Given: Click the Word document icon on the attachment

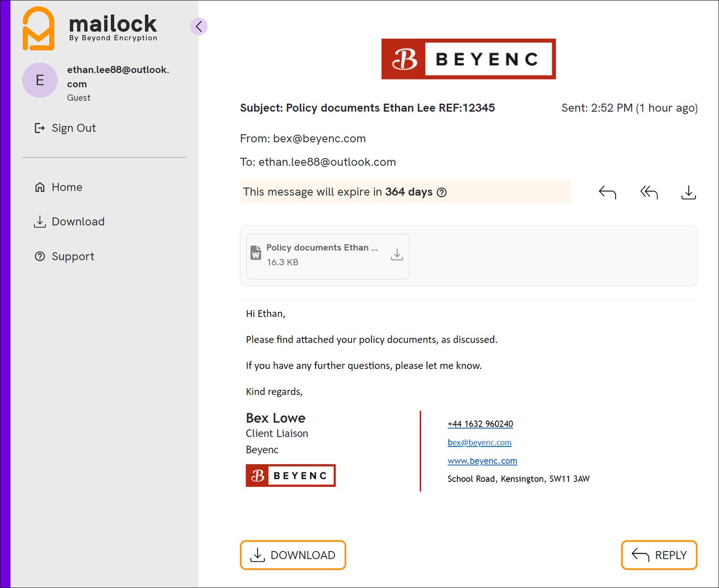Looking at the screenshot, I should click(256, 253).
